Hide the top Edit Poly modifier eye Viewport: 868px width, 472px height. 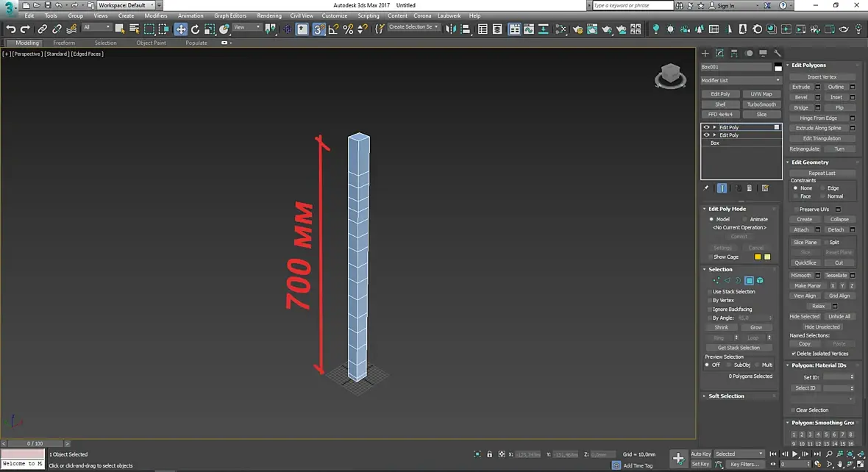[706, 127]
